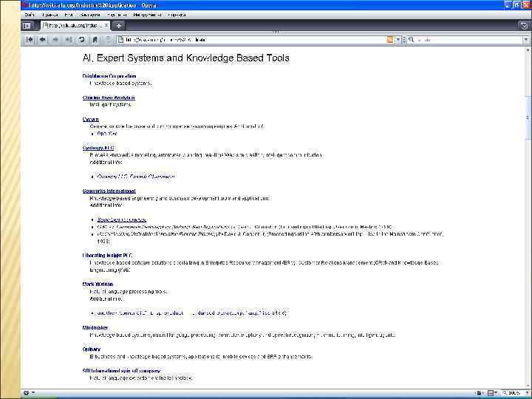This screenshot has height=399, width=532.
Task: Open a new tab with plus button
Action: tap(118, 25)
